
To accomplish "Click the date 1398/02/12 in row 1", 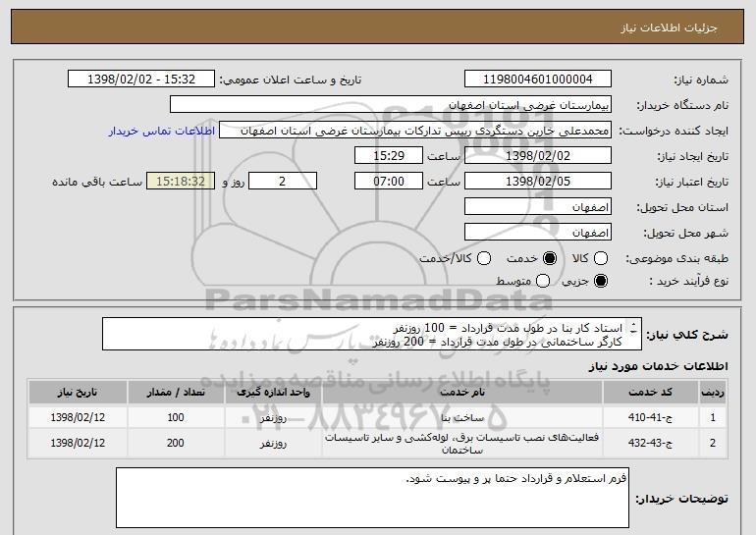I will pyautogui.click(x=78, y=417).
